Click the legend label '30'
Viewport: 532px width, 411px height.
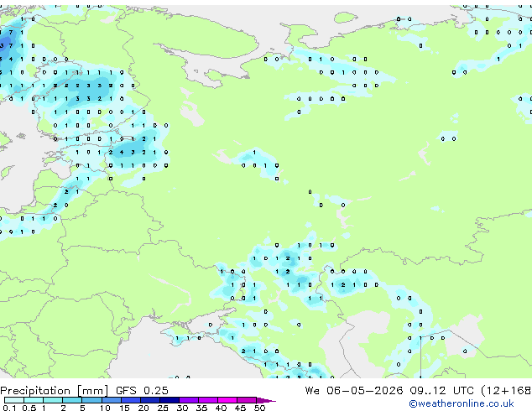point(182,408)
